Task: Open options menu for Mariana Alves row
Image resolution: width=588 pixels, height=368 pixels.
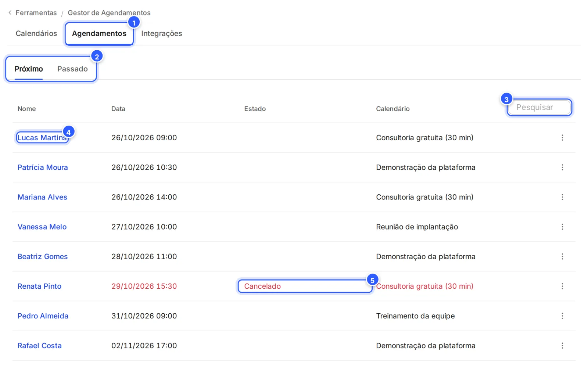Action: pos(562,197)
